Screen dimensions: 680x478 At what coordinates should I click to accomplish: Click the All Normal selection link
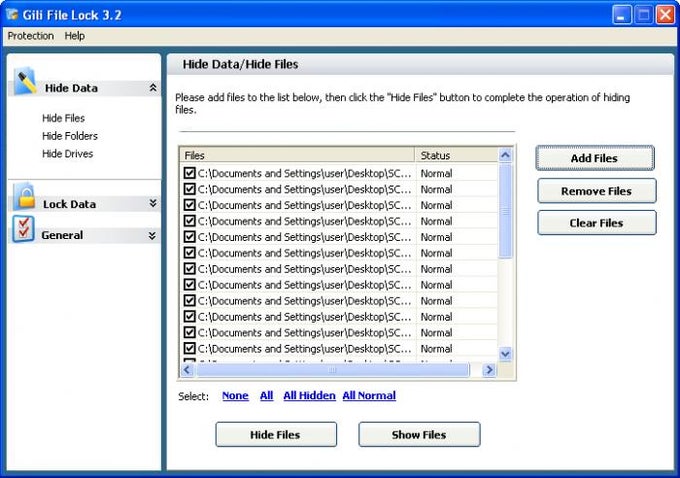click(369, 396)
